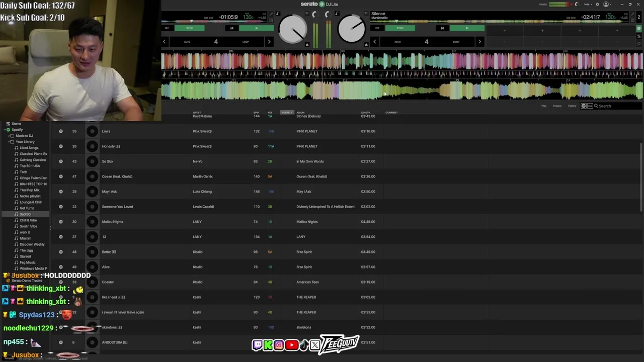Enable AUTO loop on right deck

pyautogui.click(x=397, y=42)
